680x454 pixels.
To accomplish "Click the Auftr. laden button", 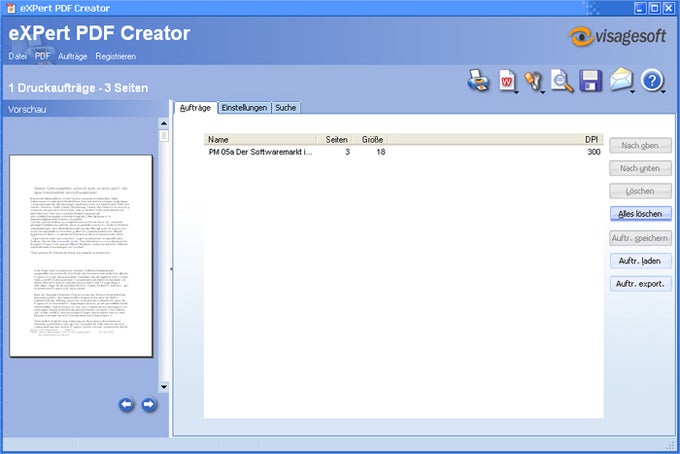I will 640,261.
